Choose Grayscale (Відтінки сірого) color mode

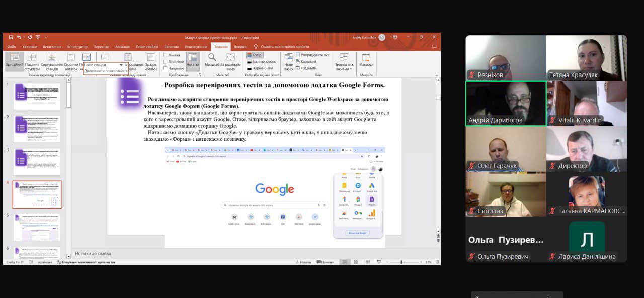click(x=264, y=61)
